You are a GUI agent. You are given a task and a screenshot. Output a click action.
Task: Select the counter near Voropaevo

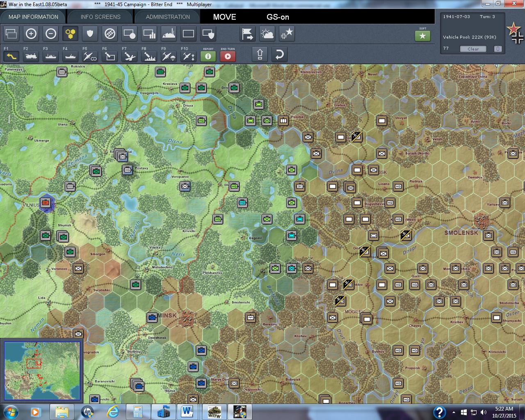click(x=185, y=186)
